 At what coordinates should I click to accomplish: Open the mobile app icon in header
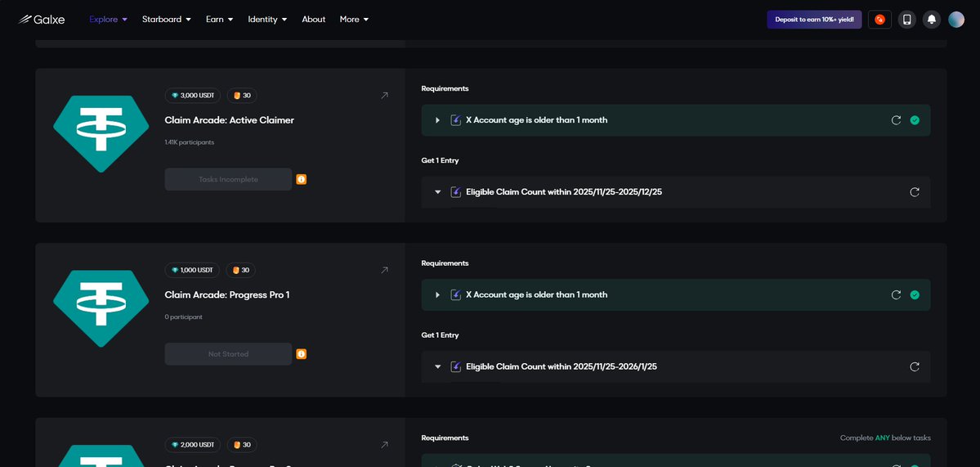tap(907, 20)
